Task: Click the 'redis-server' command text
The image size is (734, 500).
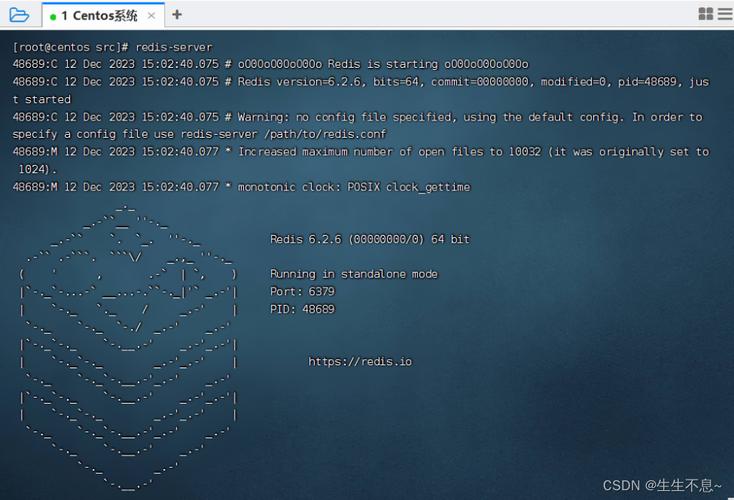Action: [x=174, y=47]
